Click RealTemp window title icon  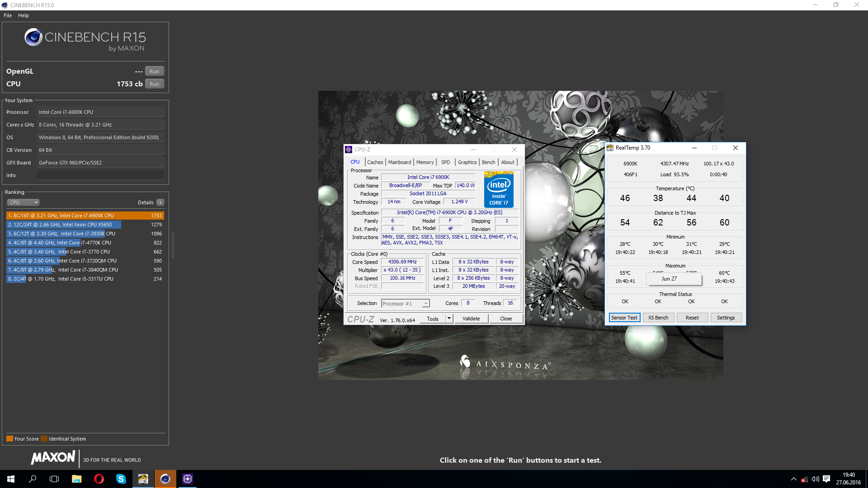[x=610, y=148]
